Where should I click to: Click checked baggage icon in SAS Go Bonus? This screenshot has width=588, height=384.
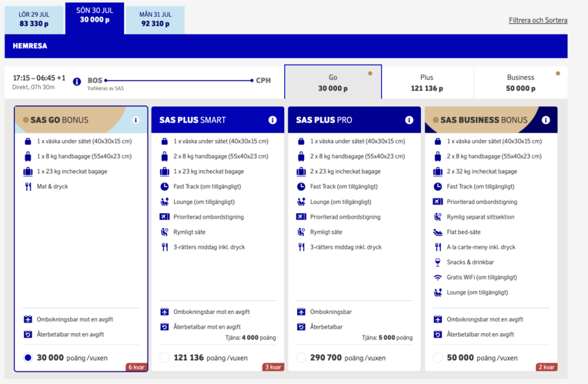(x=28, y=171)
